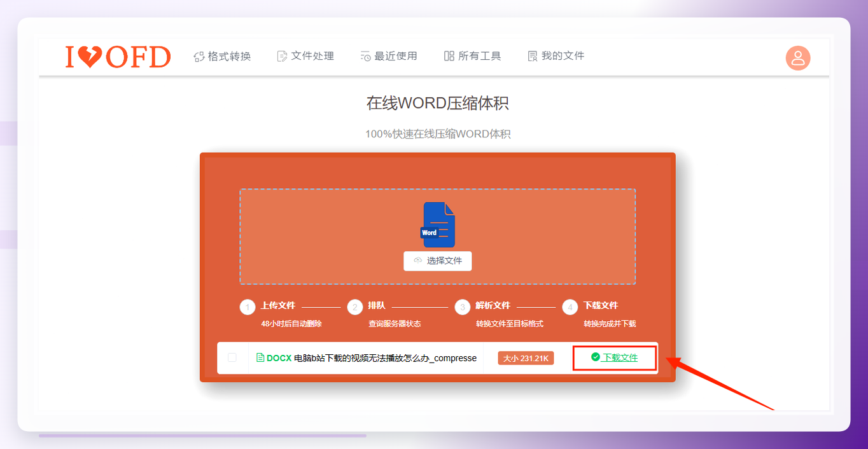Click the 上传文件 step label
Viewport: 868px width, 449px height.
coord(278,305)
